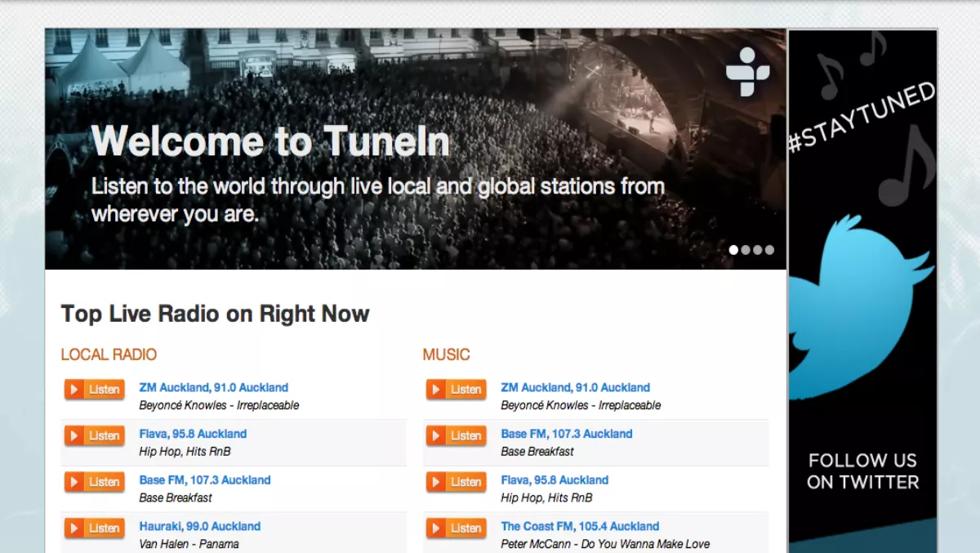The width and height of the screenshot is (980, 553).
Task: Open Flava, 95.8 Auckland link in Local Radio
Action: pos(193,434)
